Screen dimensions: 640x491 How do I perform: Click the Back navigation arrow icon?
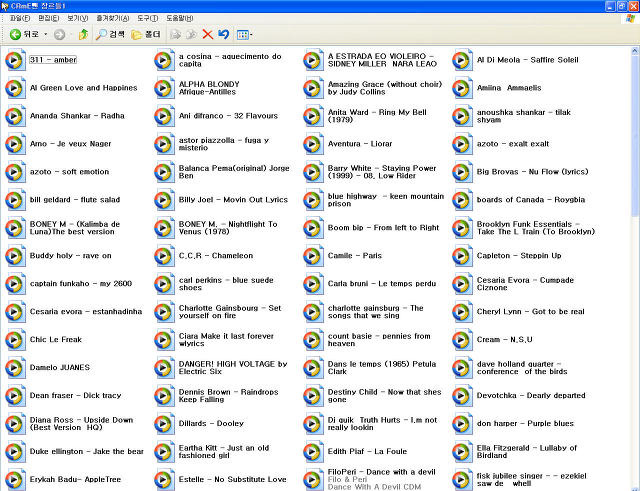coord(15,35)
